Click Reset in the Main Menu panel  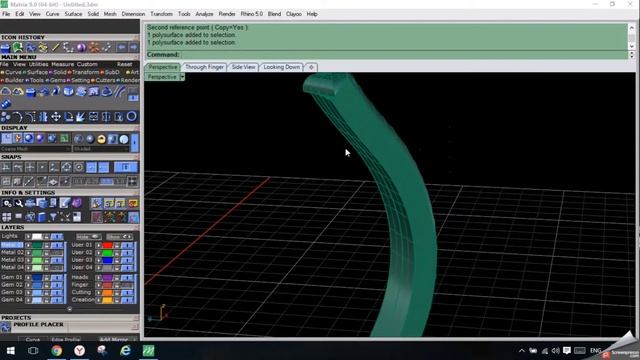click(x=124, y=64)
